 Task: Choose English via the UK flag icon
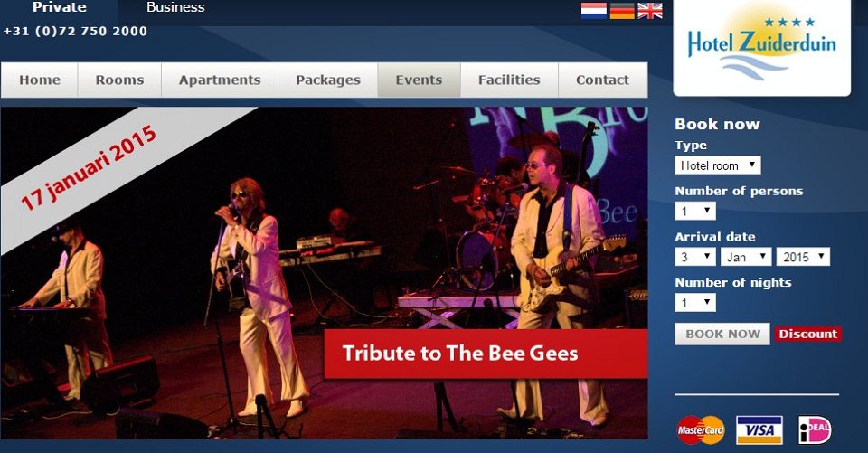[x=650, y=11]
